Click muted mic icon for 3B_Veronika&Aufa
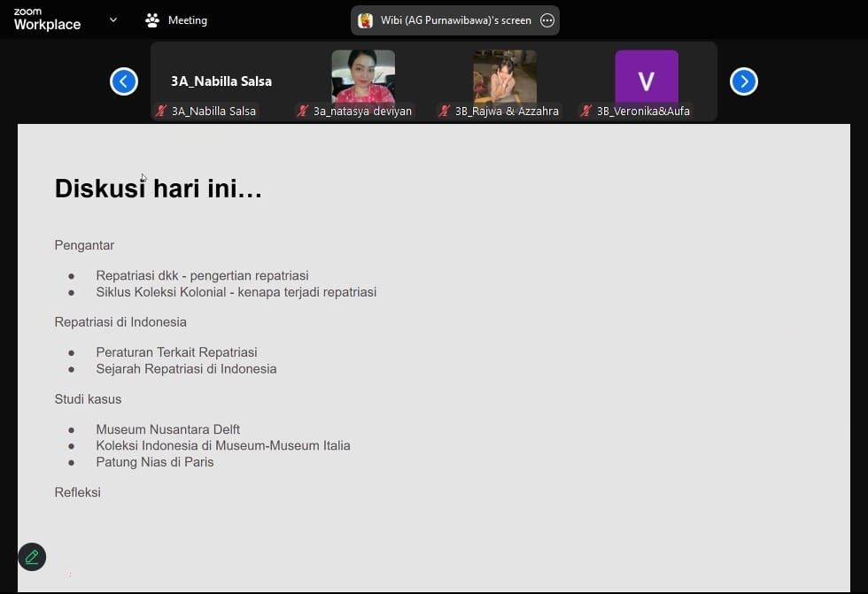Viewport: 868px width, 594px height. coord(586,112)
